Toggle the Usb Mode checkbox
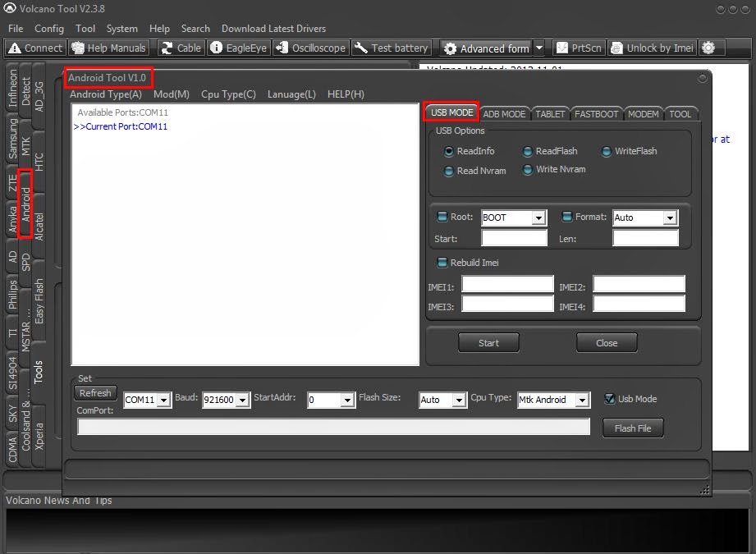This screenshot has width=756, height=554. [x=611, y=399]
